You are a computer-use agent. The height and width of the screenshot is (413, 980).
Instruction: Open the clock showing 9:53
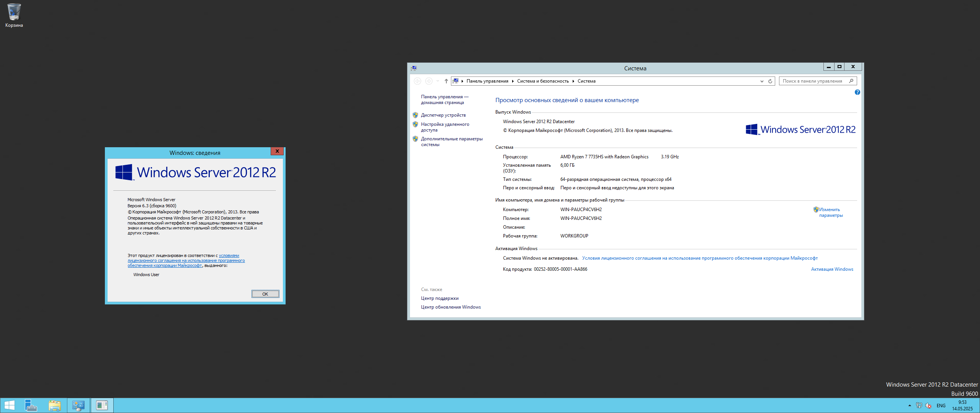tap(962, 405)
